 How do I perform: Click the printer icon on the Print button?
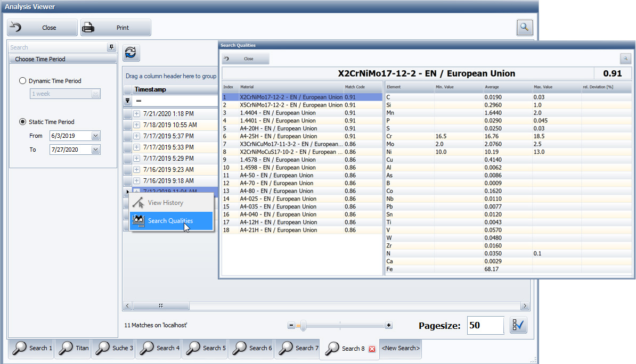tap(89, 27)
